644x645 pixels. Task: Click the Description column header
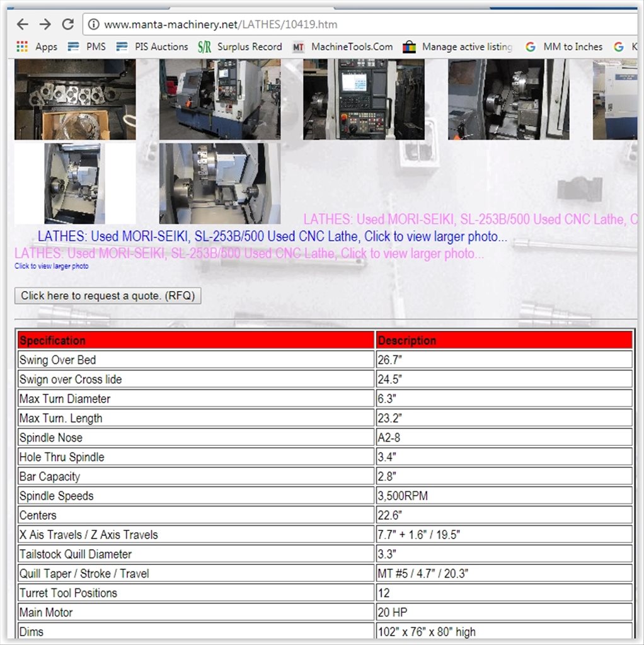(x=504, y=341)
